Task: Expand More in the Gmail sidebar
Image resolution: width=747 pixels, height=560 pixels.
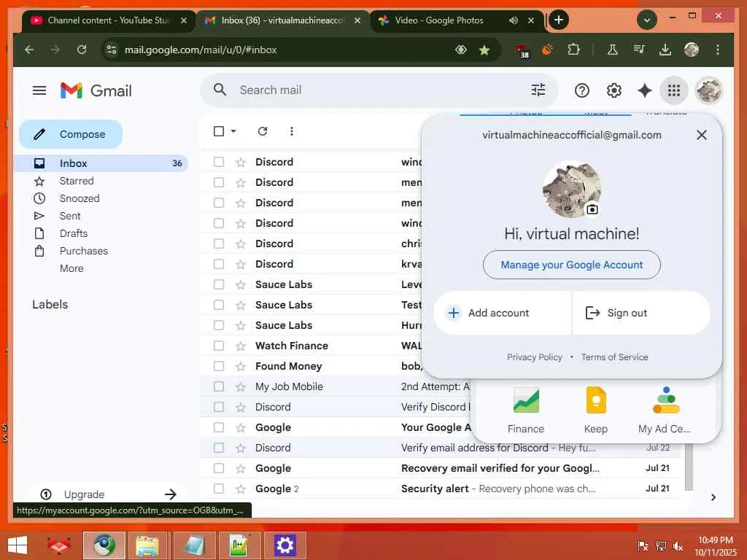Action: pos(71,268)
